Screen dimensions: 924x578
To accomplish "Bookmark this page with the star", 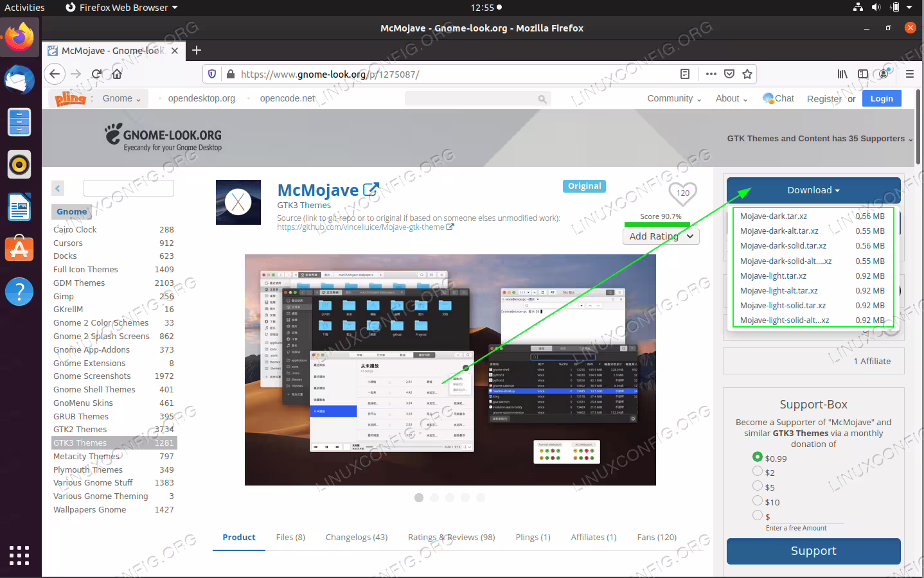I will pyautogui.click(x=747, y=74).
